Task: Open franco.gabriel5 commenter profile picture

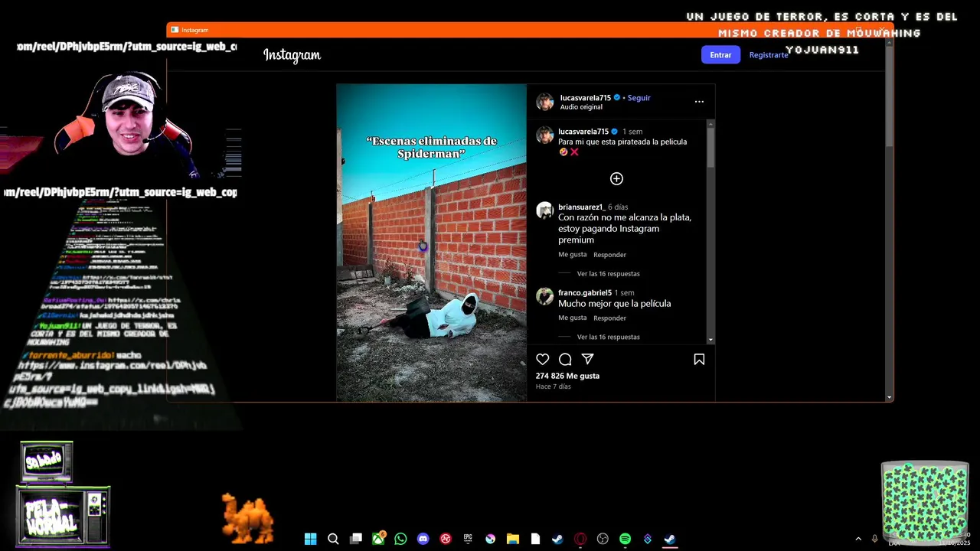Action: pos(545,296)
